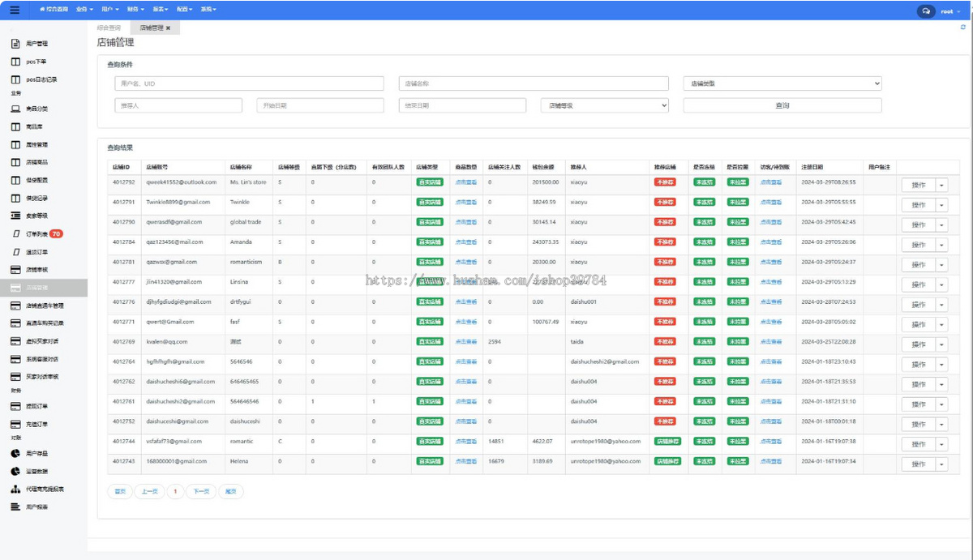Click the refresh icon at top right
973x560 pixels.
[963, 28]
